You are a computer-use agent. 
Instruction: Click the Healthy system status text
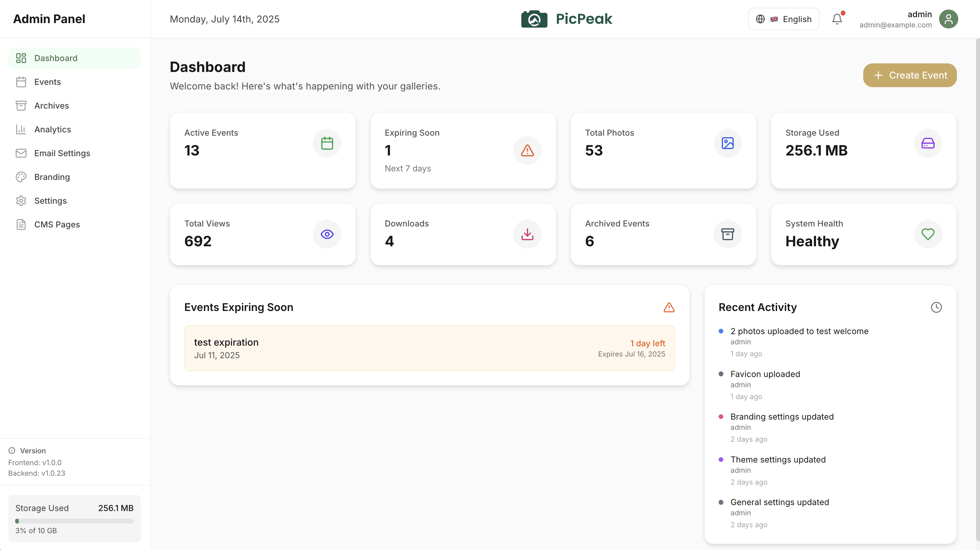[x=812, y=241]
